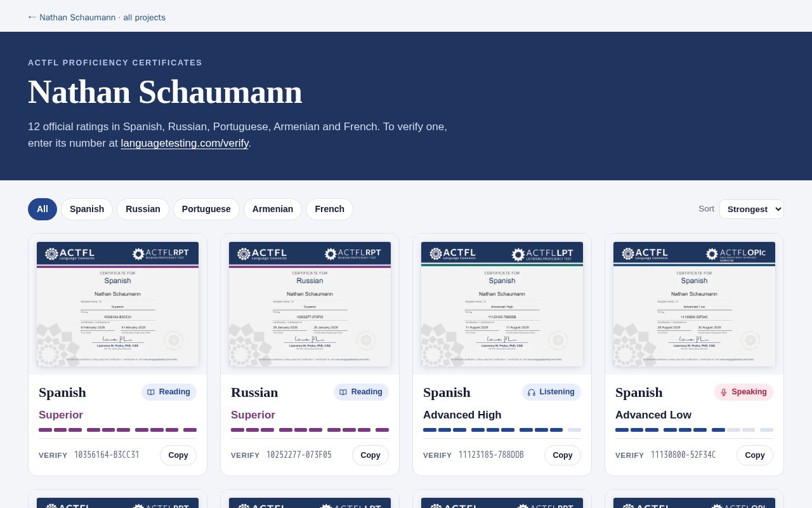
Task: Filter certificates by Russian
Action: [143, 209]
